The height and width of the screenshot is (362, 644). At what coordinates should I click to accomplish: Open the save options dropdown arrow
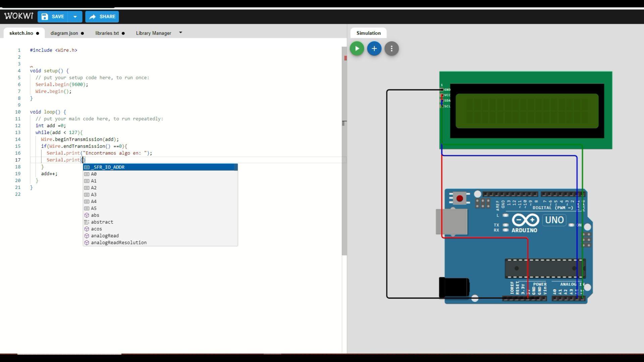[75, 16]
